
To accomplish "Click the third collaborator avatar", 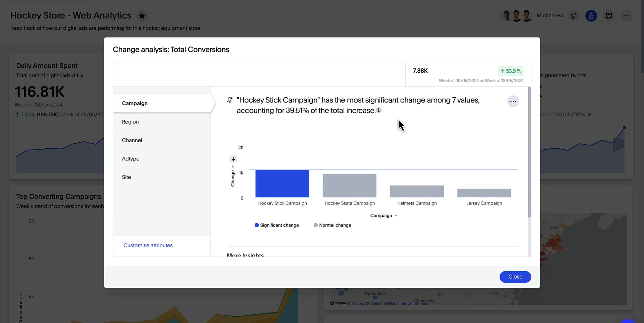I will pyautogui.click(x=527, y=16).
